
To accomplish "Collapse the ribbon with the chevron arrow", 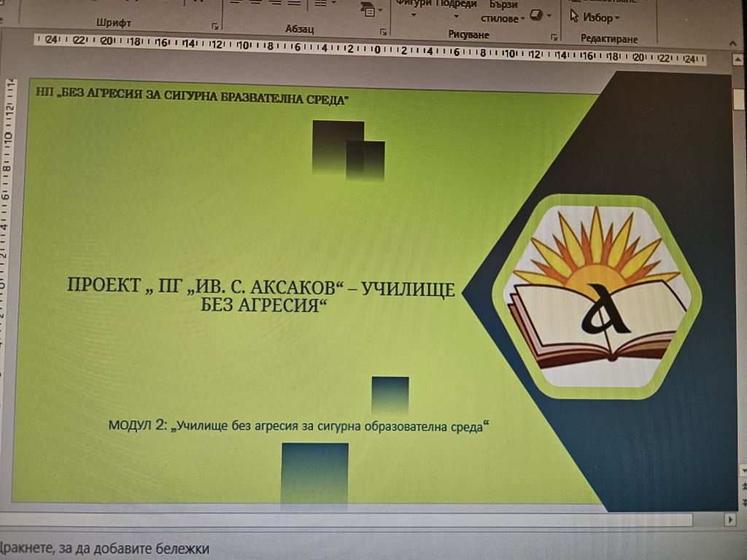I will (732, 43).
